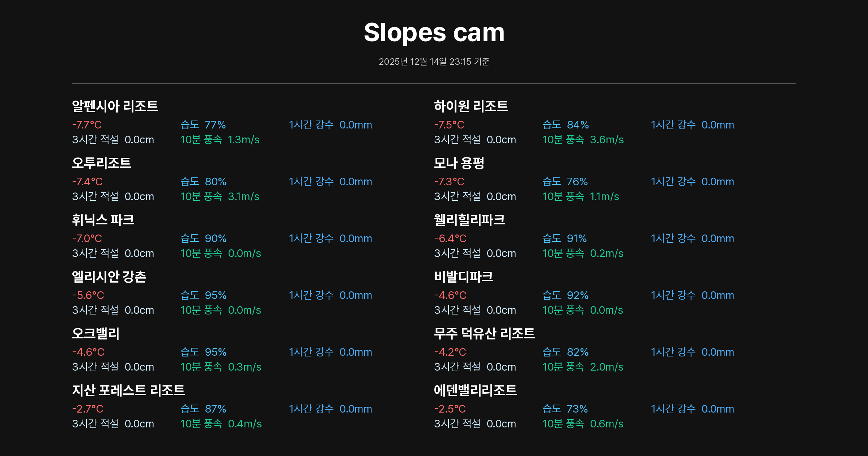Screen dimensions: 868x456
Task: Open 무주 덕유산 리조트 entry
Action: tap(484, 333)
